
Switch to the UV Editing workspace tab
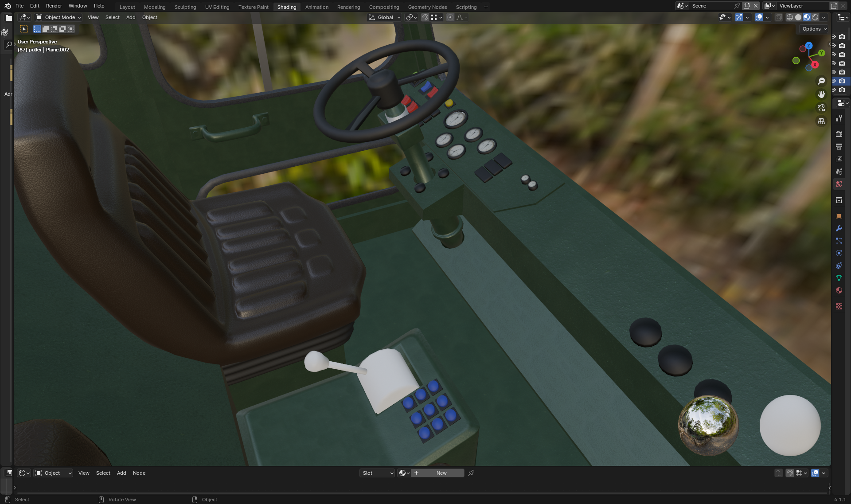[217, 7]
